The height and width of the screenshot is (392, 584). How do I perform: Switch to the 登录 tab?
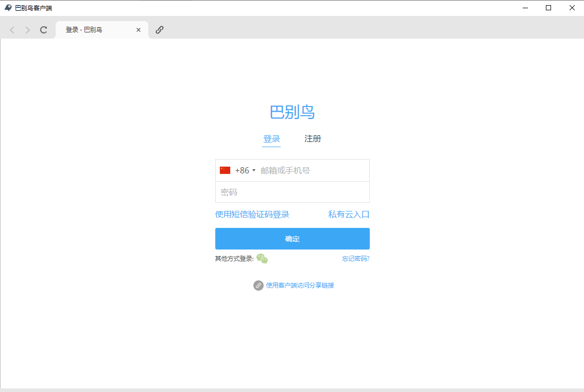coord(271,139)
